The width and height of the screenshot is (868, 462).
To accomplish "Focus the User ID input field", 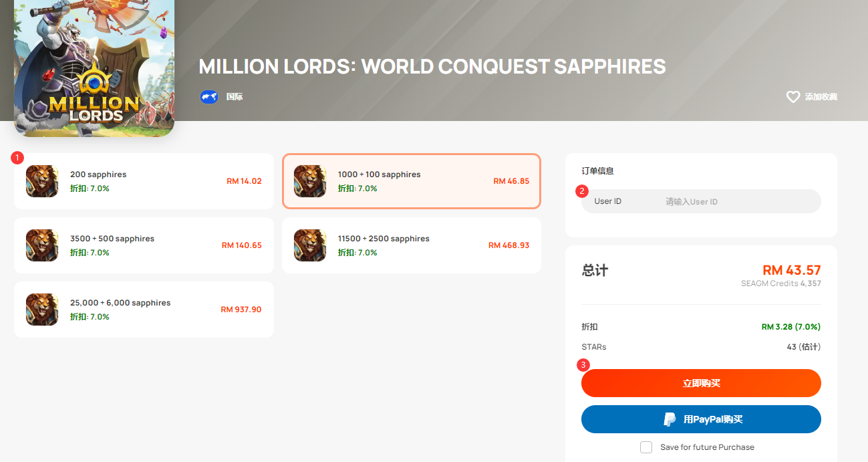I will click(x=701, y=201).
